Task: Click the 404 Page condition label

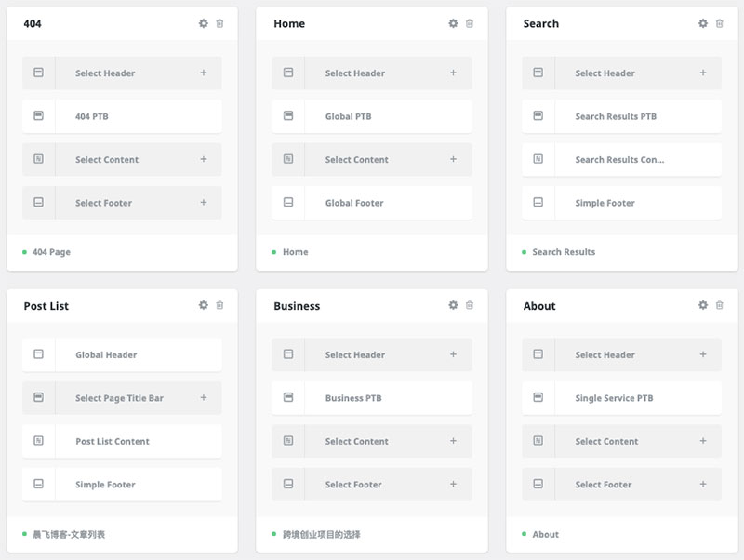Action: pos(51,252)
